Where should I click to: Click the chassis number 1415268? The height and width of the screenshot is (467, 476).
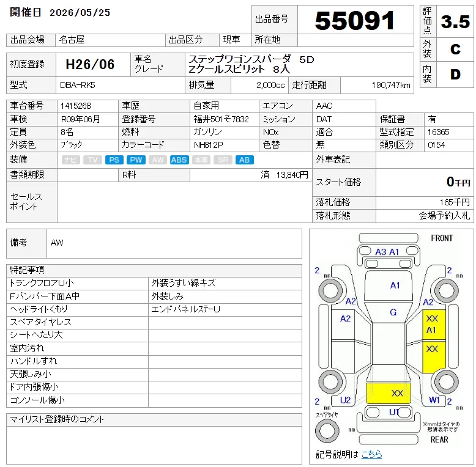coord(75,106)
